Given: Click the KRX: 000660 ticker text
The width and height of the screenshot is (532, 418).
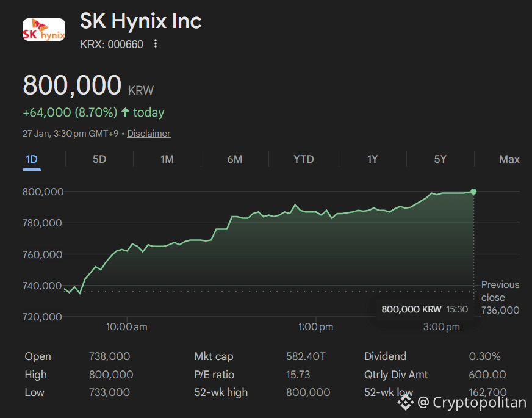Looking at the screenshot, I should point(110,44).
